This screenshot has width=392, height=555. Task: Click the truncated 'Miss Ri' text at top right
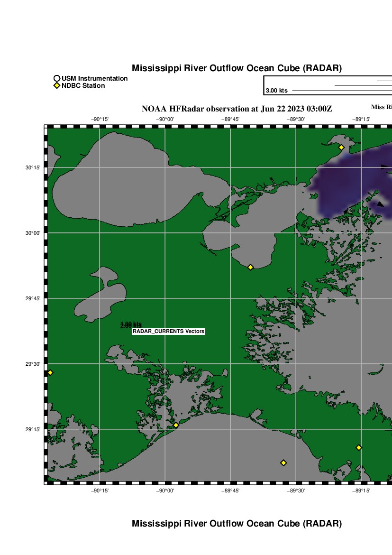tap(381, 107)
